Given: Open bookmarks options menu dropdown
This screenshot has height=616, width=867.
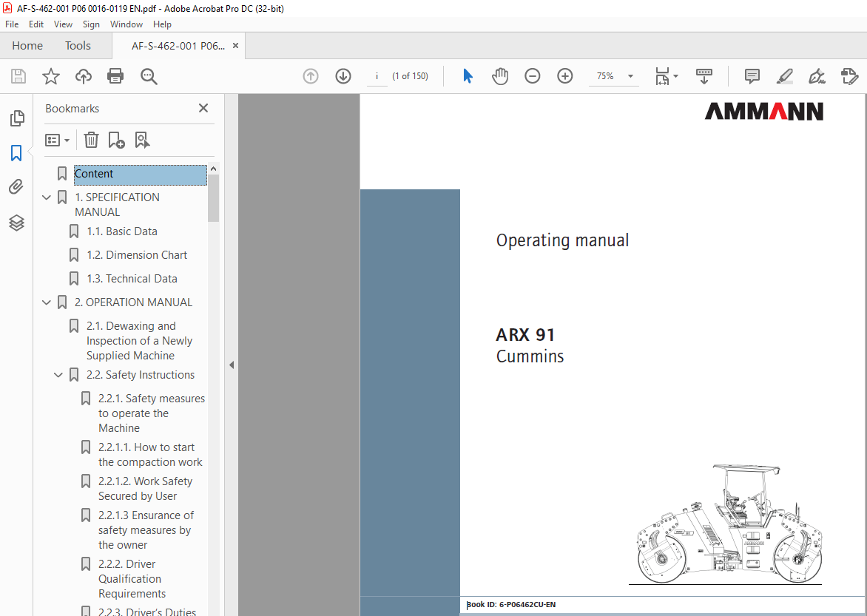Looking at the screenshot, I should point(57,140).
